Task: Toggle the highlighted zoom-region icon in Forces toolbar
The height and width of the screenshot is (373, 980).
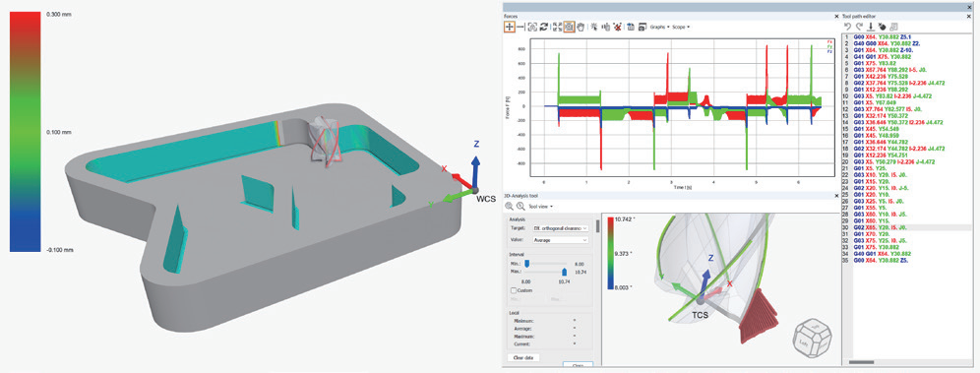Action: 570,27
